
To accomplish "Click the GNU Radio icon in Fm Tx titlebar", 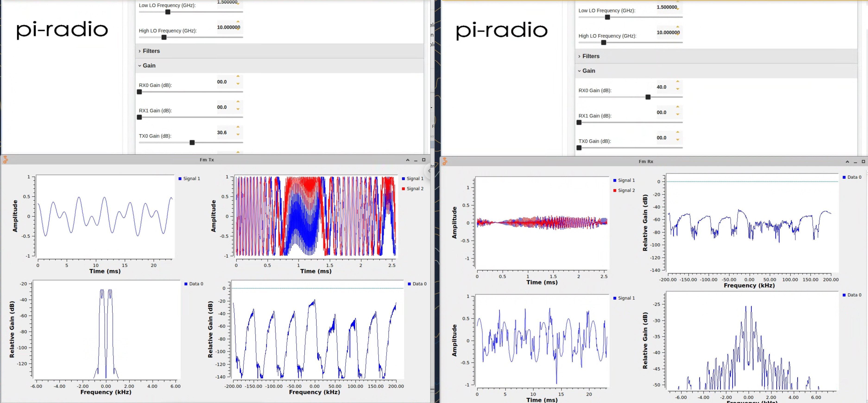I will pyautogui.click(x=5, y=160).
